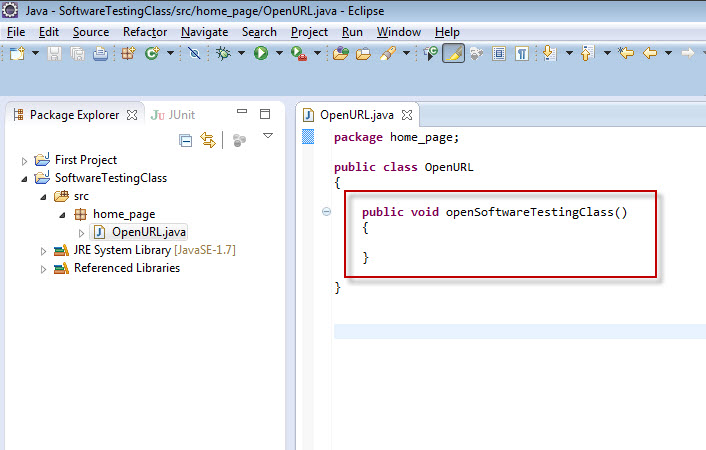Toggle Block Selection Mode icon
Image resolution: width=706 pixels, height=450 pixels.
499,54
